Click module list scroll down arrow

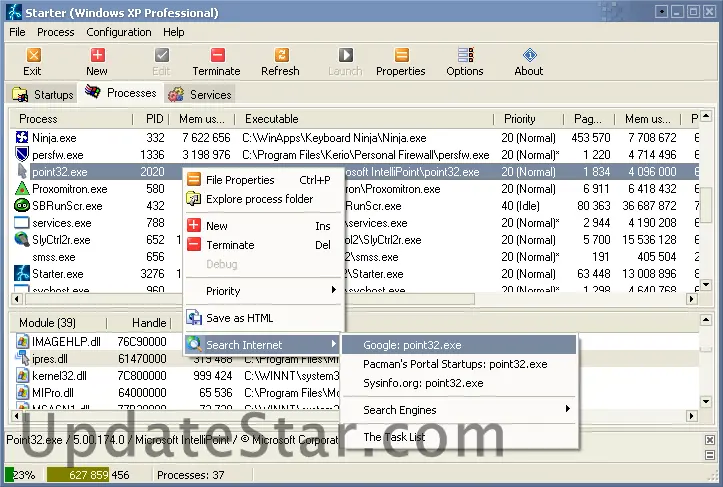(706, 401)
